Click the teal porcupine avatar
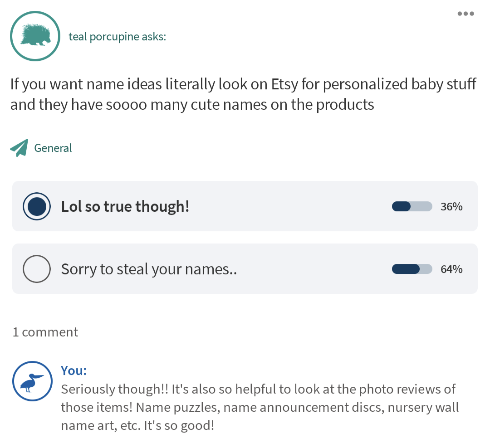Viewport: 490px width, 448px height. tap(35, 36)
